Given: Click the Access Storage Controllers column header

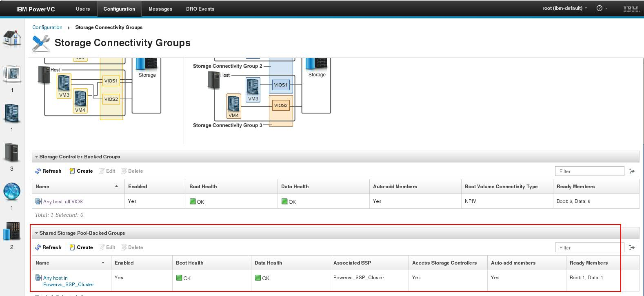Looking at the screenshot, I should click(x=448, y=263).
